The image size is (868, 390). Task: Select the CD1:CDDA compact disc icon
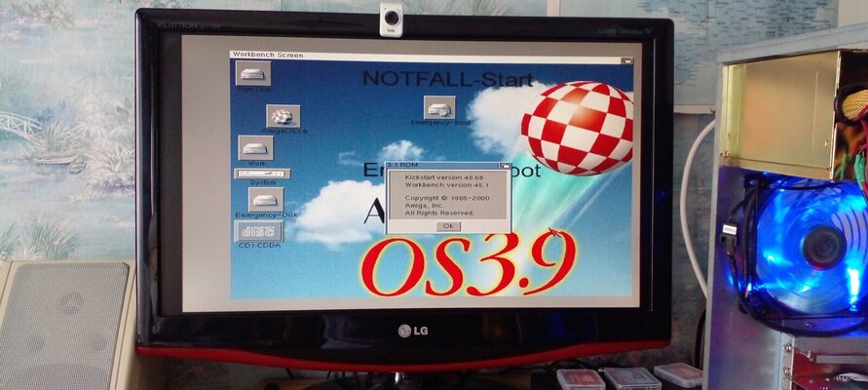(x=259, y=232)
